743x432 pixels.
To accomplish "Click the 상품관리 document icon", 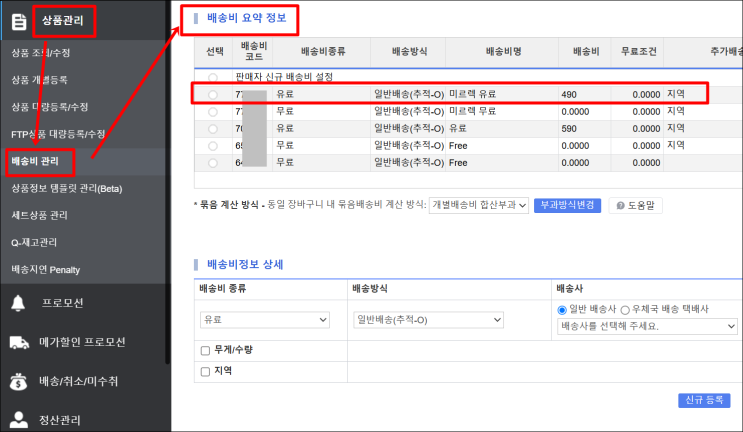I will 19,21.
